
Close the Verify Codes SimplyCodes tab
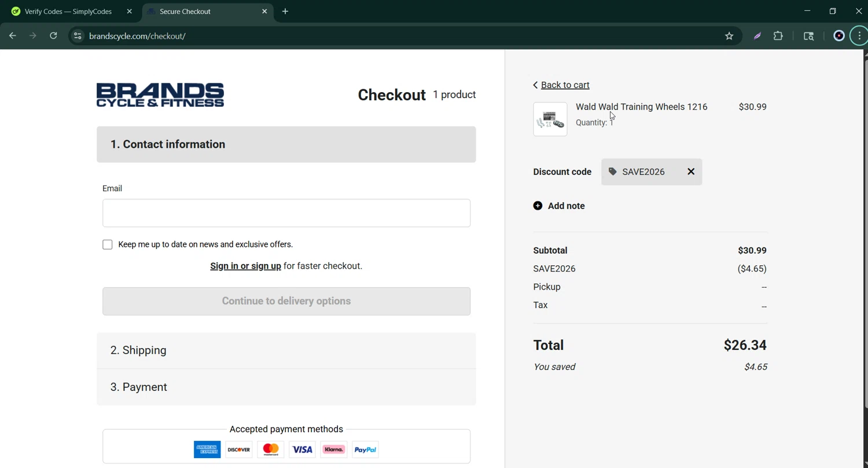pos(129,12)
